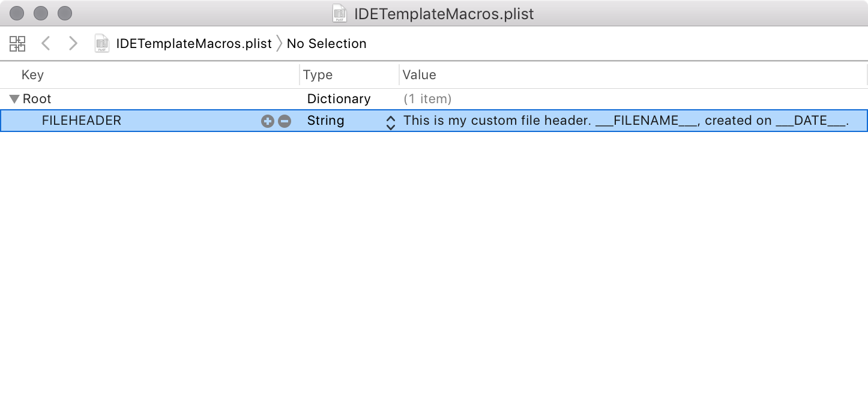The image size is (868, 420).
Task: Collapse the Root disclosure triangle
Action: click(15, 99)
